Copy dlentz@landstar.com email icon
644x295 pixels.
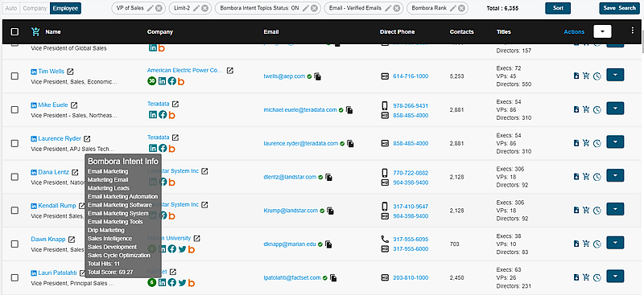pyautogui.click(x=328, y=178)
